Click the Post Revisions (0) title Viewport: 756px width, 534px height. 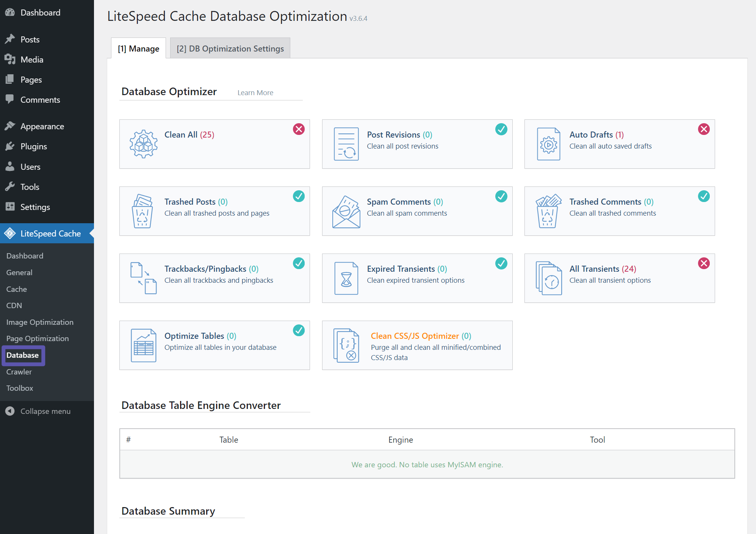click(399, 135)
